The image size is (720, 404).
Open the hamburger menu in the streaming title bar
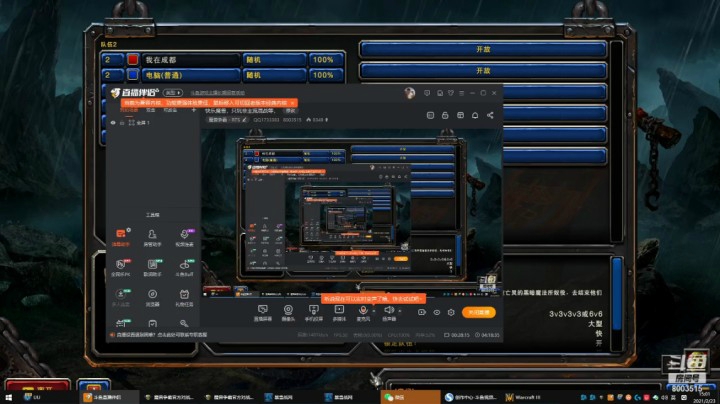click(x=461, y=93)
